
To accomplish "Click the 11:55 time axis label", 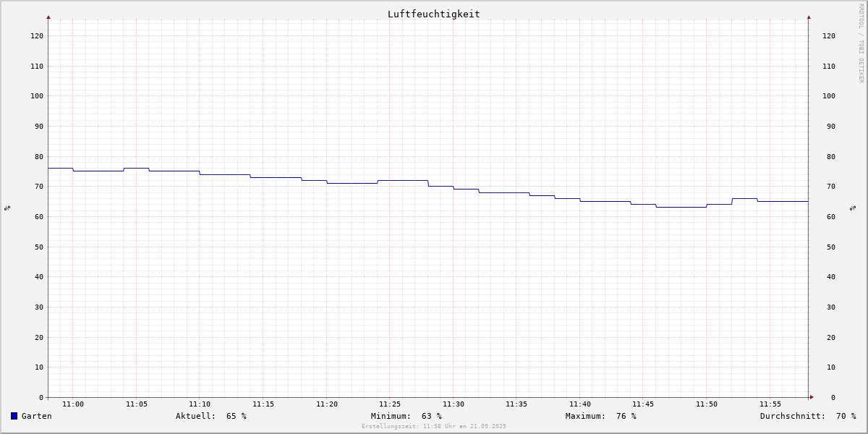I will click(770, 404).
